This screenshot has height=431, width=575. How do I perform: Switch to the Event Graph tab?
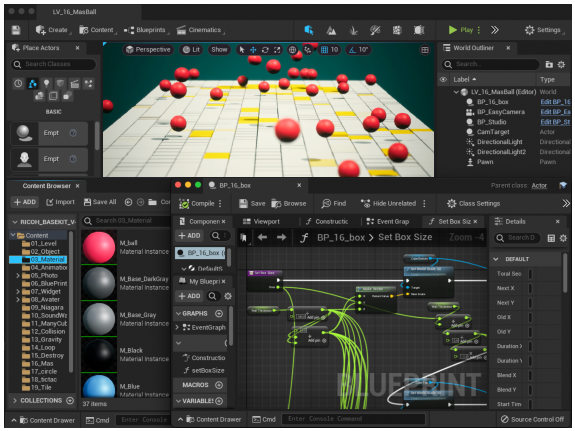pos(388,222)
